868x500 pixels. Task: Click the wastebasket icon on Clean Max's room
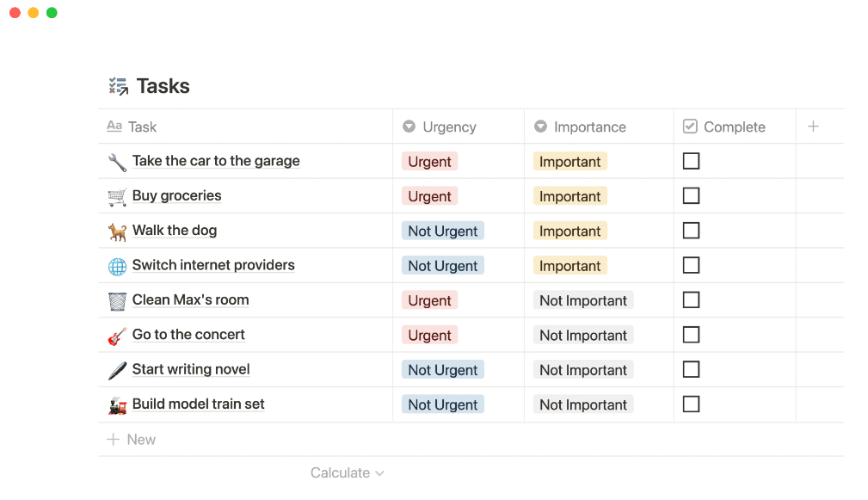click(118, 299)
